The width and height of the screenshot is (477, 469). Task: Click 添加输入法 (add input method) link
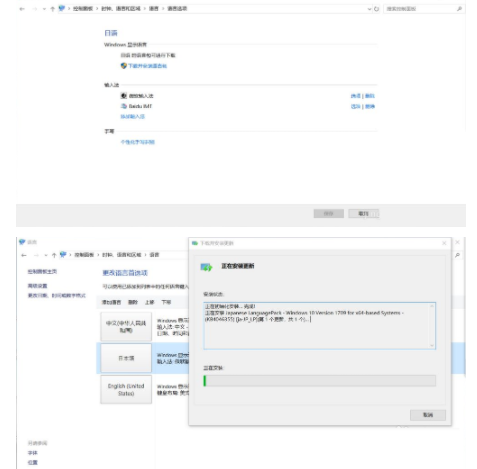tap(132, 117)
